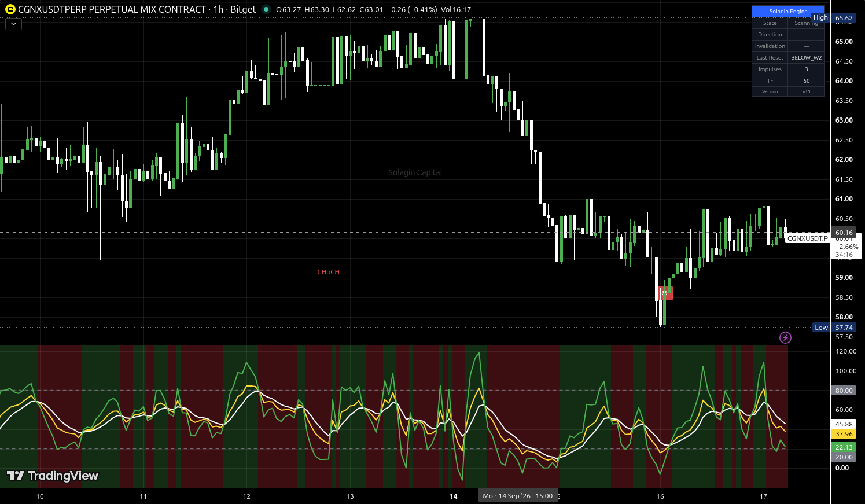Image resolution: width=865 pixels, height=504 pixels.
Task: Click the 59.00 price axis label
Action: (844, 278)
